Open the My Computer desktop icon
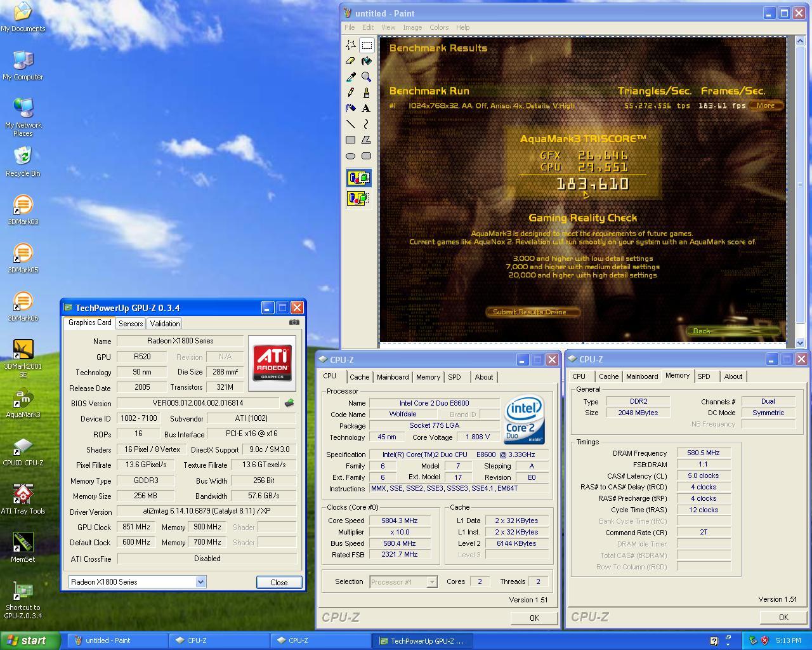The image size is (812, 650). point(23,65)
